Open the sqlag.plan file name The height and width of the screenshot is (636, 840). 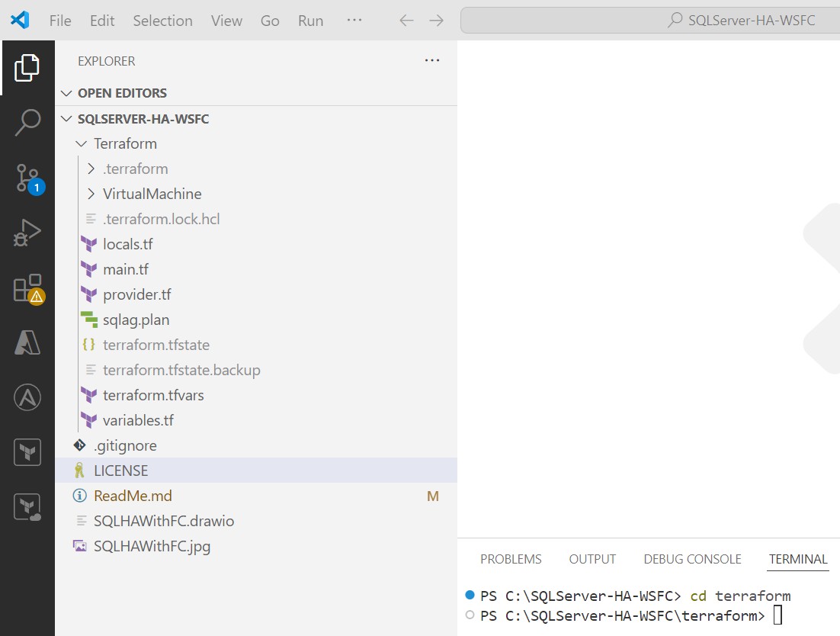[136, 320]
